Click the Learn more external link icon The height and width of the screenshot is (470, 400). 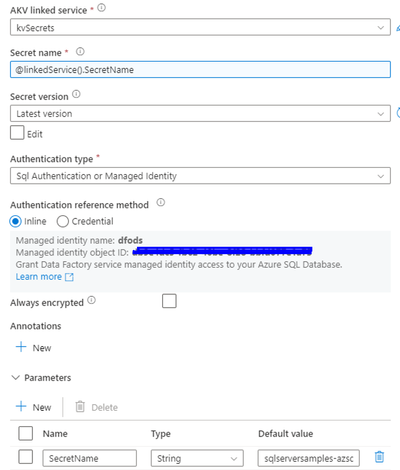[69, 277]
